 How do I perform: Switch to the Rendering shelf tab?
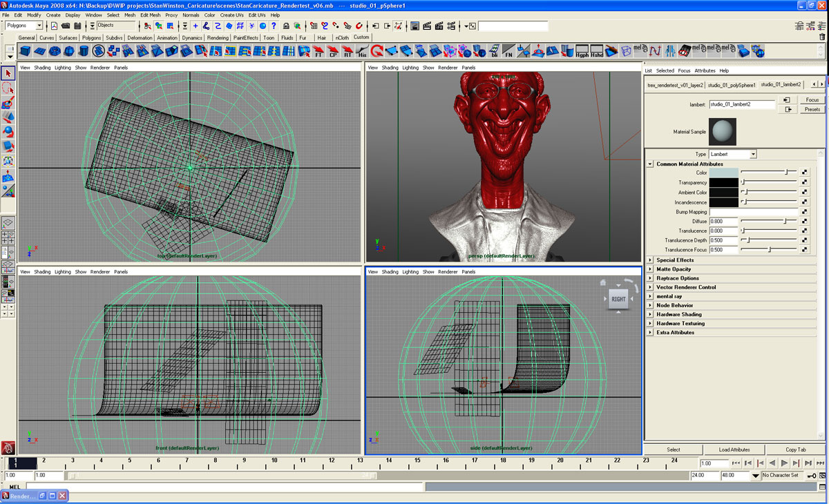coord(218,38)
